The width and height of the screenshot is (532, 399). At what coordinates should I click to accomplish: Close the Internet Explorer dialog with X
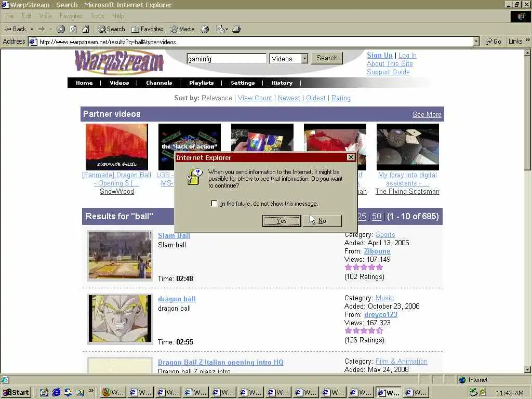(x=351, y=157)
